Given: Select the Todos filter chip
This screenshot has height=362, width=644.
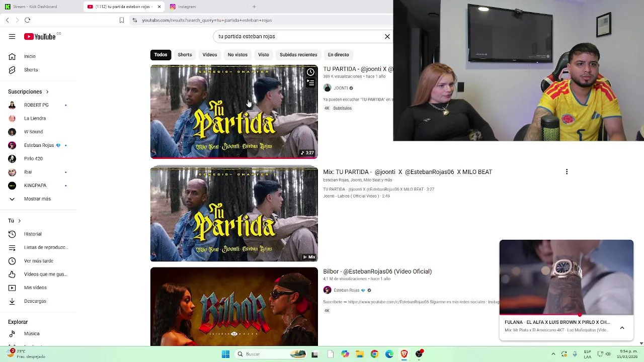Looking at the screenshot, I should tap(160, 55).
